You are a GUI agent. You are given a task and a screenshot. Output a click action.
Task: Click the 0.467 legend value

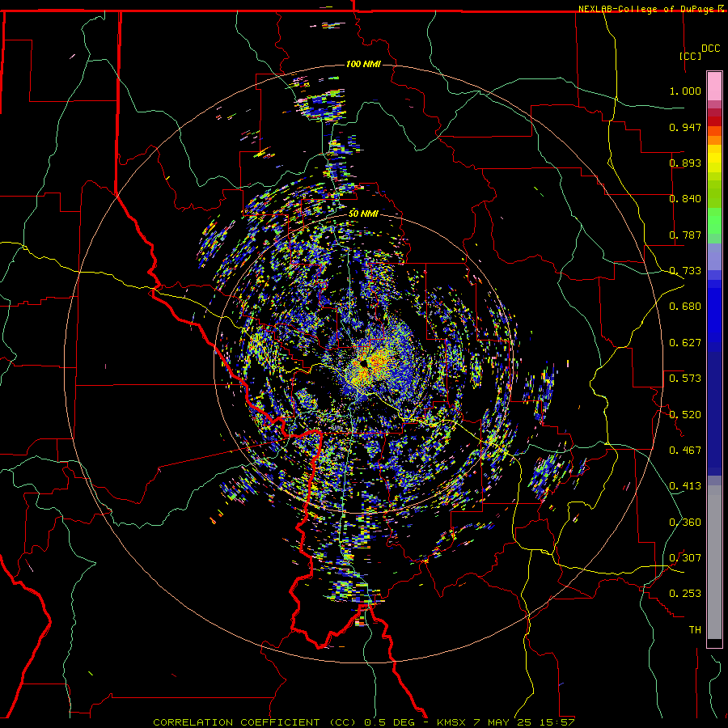pos(685,451)
